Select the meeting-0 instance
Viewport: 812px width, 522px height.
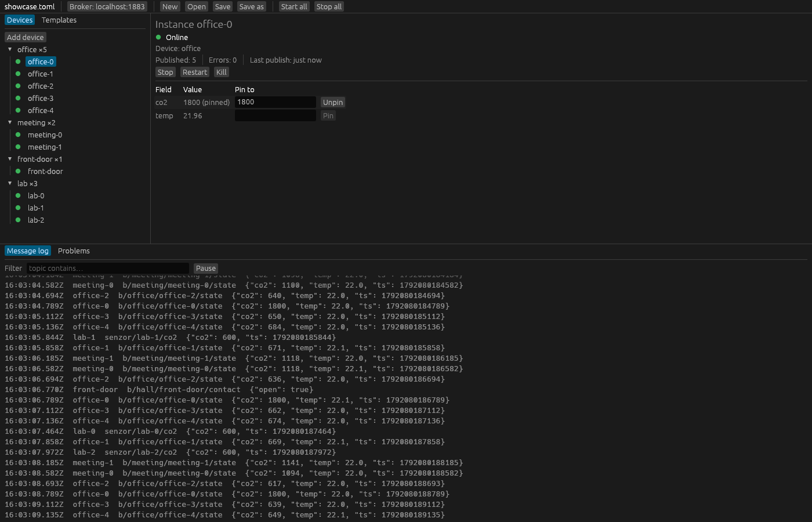pyautogui.click(x=45, y=135)
